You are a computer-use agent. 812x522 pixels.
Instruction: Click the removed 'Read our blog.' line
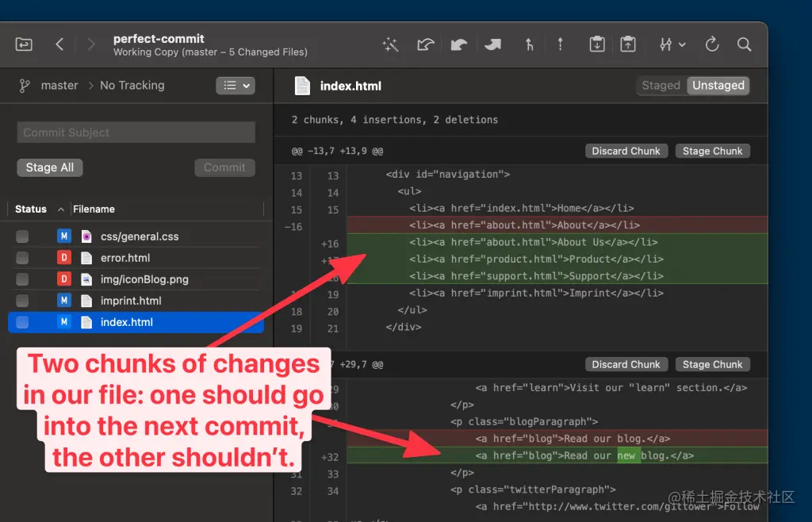click(x=557, y=439)
